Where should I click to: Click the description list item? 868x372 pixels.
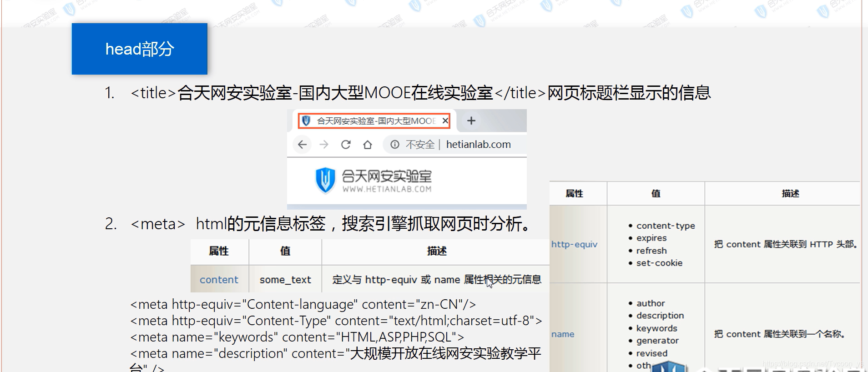(660, 316)
